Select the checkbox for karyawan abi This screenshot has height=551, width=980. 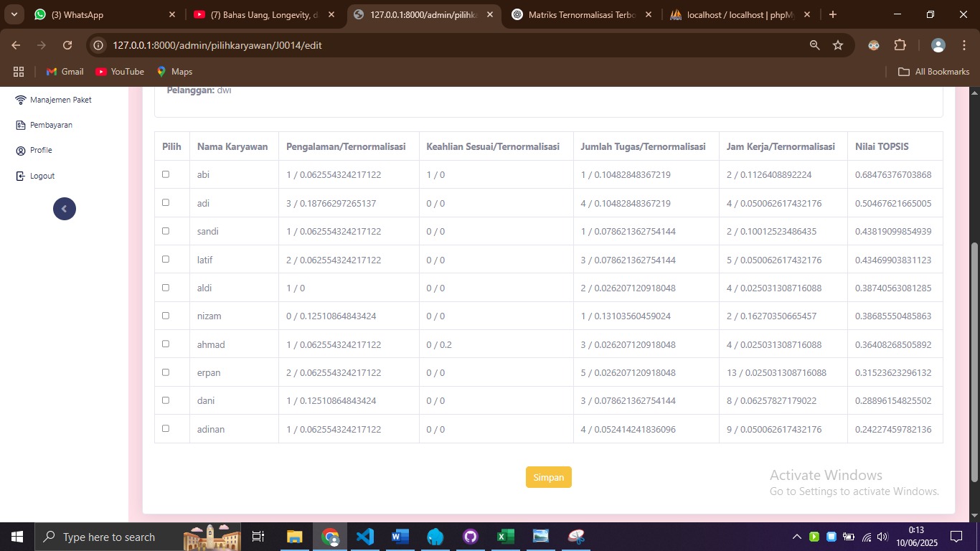point(166,174)
